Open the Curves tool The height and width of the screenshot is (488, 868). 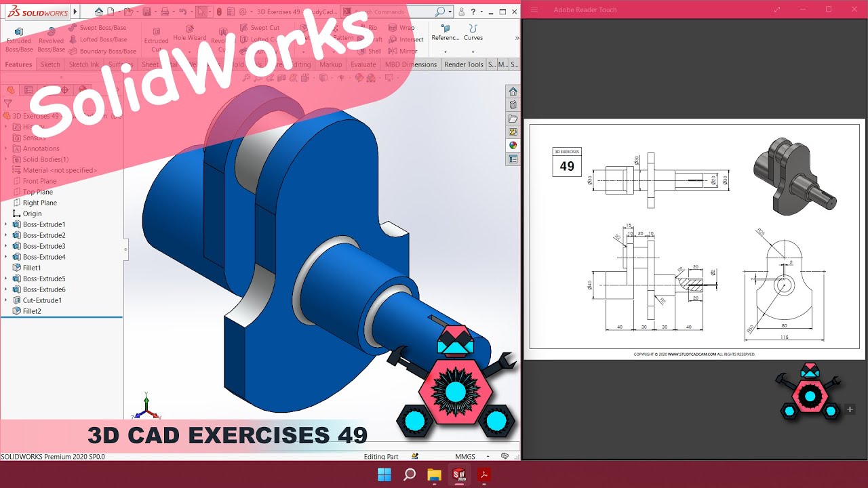pyautogui.click(x=473, y=33)
